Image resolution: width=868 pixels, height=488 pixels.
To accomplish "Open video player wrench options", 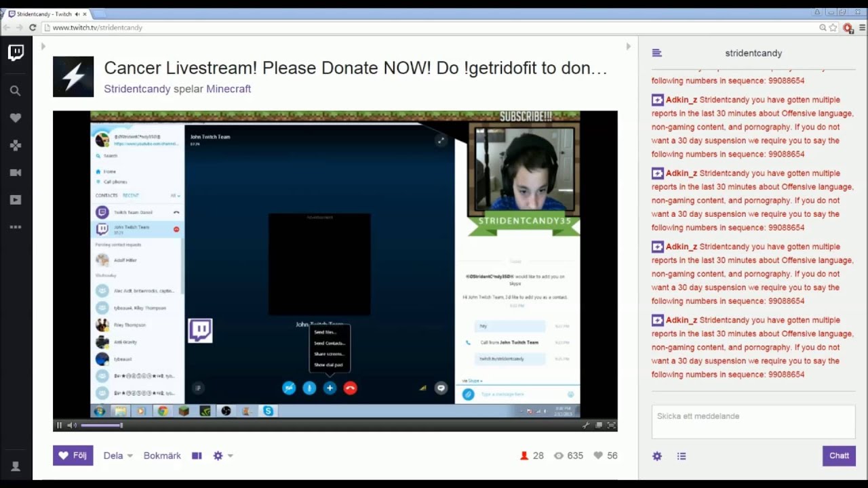I will pyautogui.click(x=586, y=425).
